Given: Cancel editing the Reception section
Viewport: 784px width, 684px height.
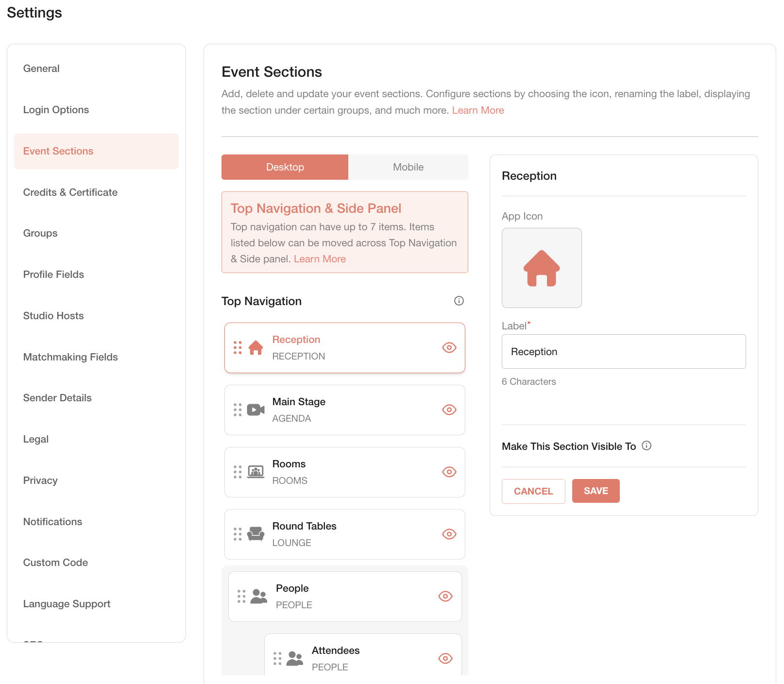Looking at the screenshot, I should (533, 491).
